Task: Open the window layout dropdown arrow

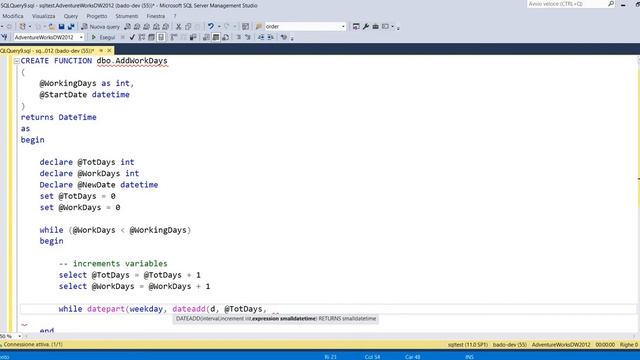Action: coord(393,27)
